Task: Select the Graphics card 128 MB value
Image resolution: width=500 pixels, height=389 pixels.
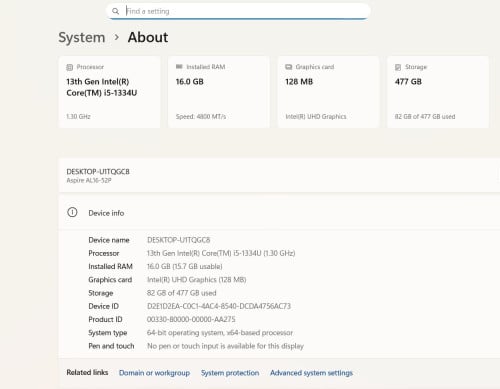Action: [x=299, y=82]
